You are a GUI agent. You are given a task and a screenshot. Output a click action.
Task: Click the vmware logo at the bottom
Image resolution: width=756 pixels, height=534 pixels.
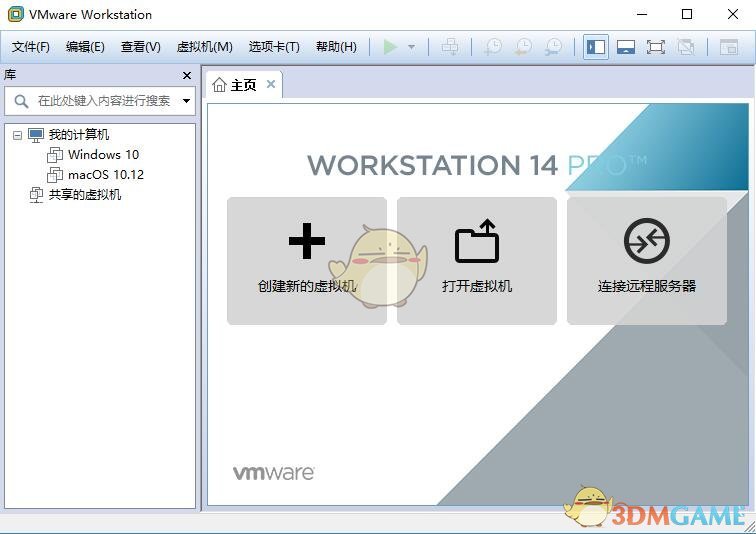pyautogui.click(x=273, y=473)
